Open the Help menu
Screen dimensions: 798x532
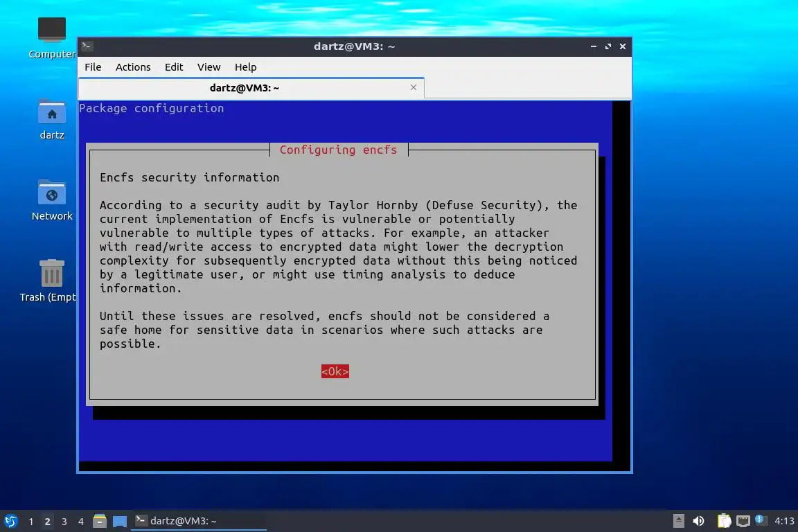245,67
